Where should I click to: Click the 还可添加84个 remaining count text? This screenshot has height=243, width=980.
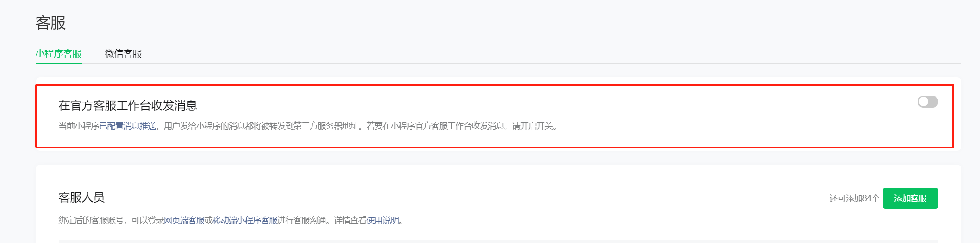[855, 198]
